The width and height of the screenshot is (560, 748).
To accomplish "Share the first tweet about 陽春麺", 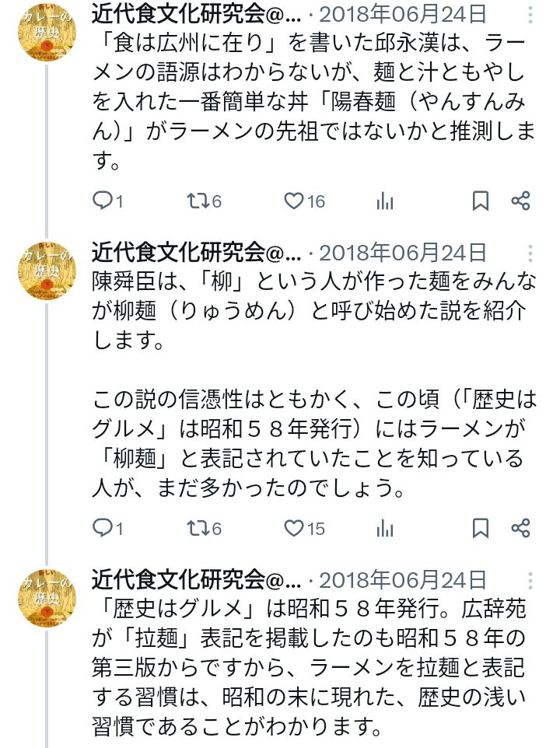I will (520, 201).
